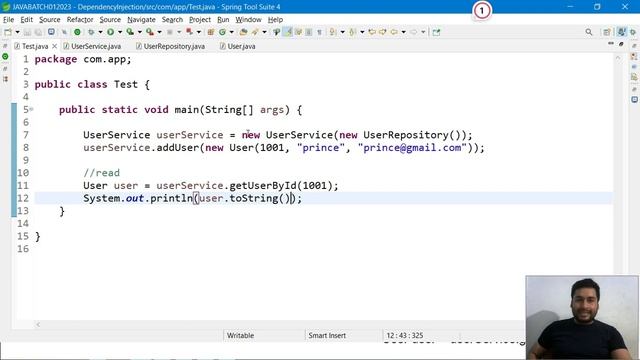This screenshot has height=360, width=640.
Task: Open the Back history dropdown arrow
Action: [x=403, y=32]
